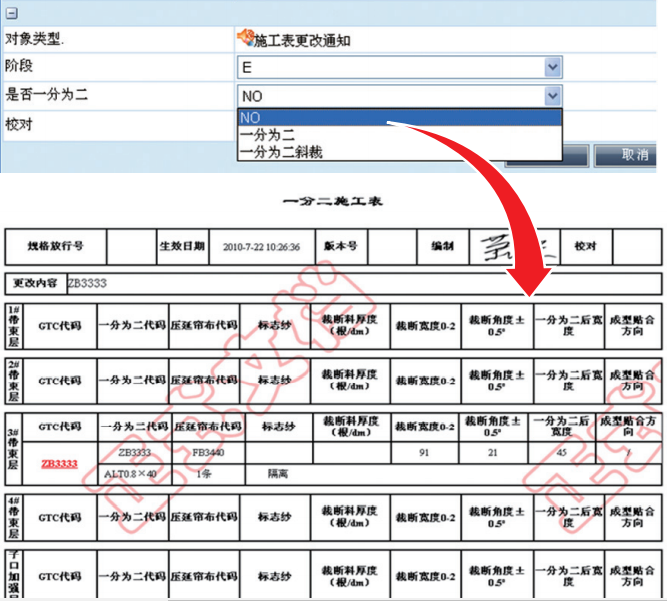Image resolution: width=667 pixels, height=601 pixels.
Task: Choose 一分为二 option in the list
Action: [399, 135]
